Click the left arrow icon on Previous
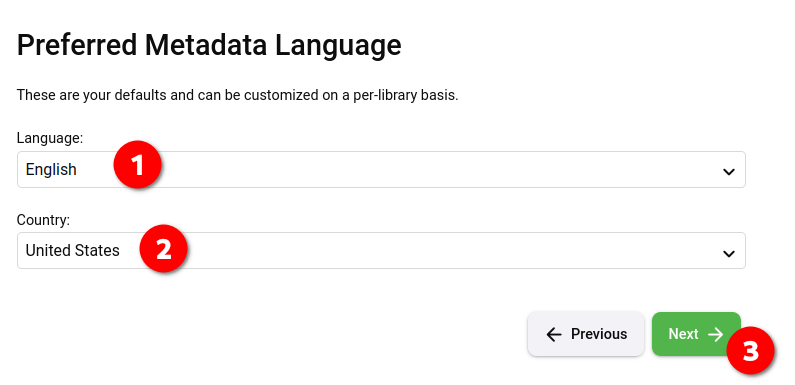 point(554,334)
